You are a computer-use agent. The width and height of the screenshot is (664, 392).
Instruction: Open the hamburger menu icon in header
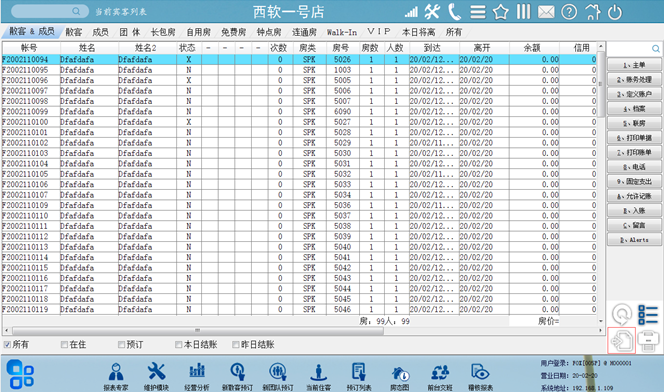tap(478, 12)
